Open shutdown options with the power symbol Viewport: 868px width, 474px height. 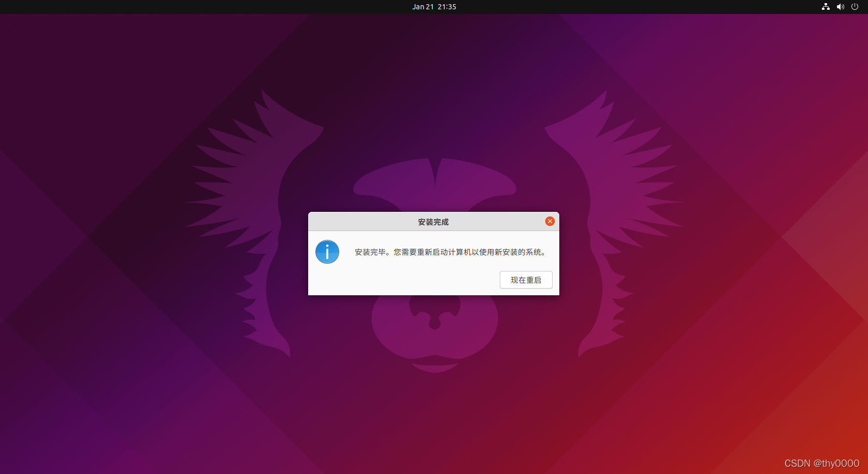(x=855, y=7)
